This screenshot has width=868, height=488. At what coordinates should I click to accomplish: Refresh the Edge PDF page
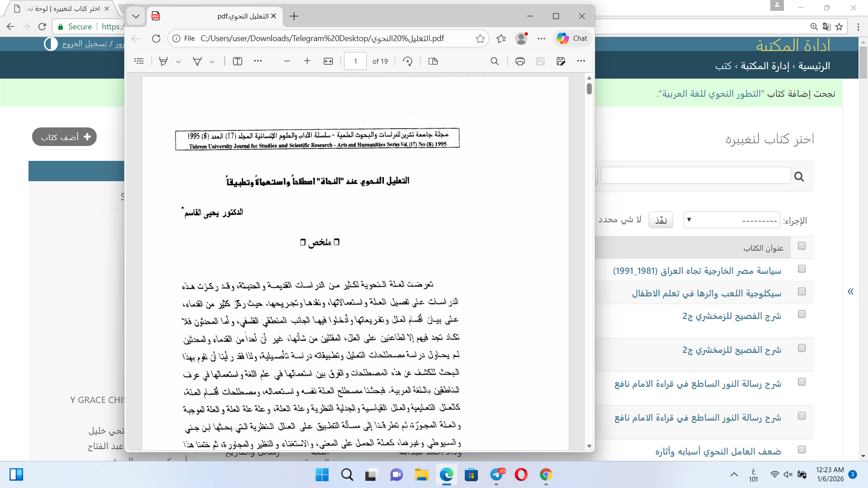point(156,38)
